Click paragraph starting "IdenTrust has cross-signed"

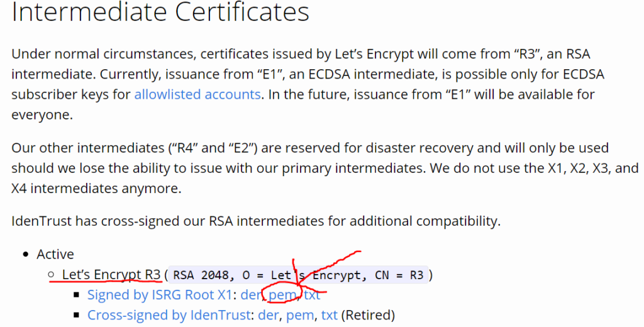pyautogui.click(x=256, y=221)
